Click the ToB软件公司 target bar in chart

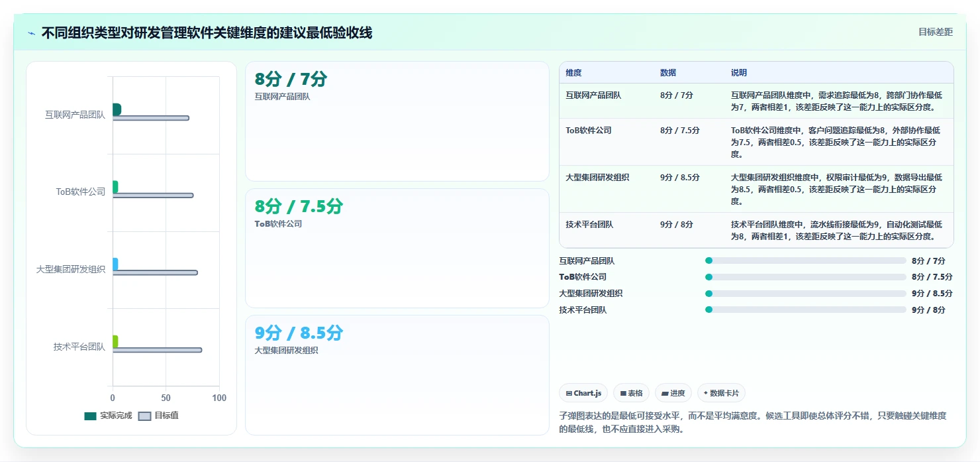click(x=153, y=196)
